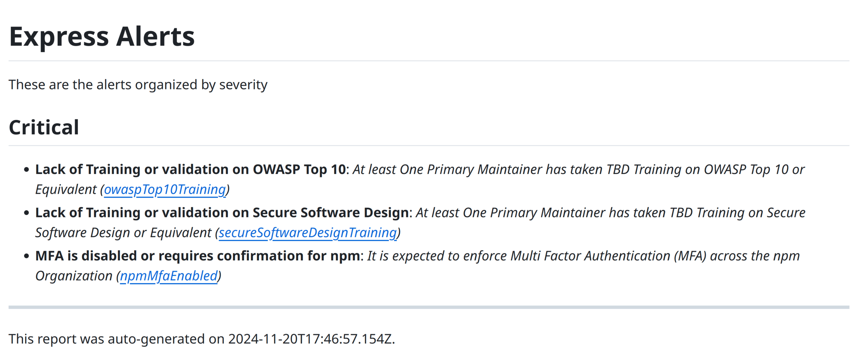This screenshot has height=356, width=868.
Task: Click the Express Alerts main heading
Action: pos(102,36)
